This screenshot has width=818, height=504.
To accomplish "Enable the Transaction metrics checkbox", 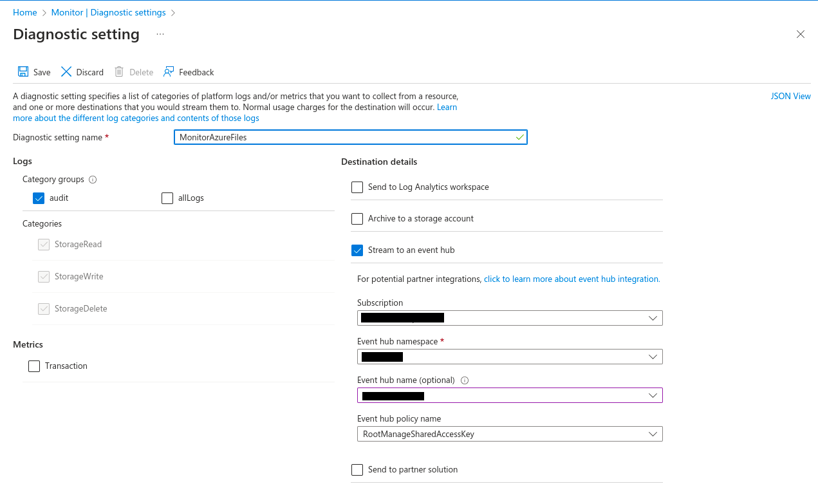I will [x=34, y=366].
